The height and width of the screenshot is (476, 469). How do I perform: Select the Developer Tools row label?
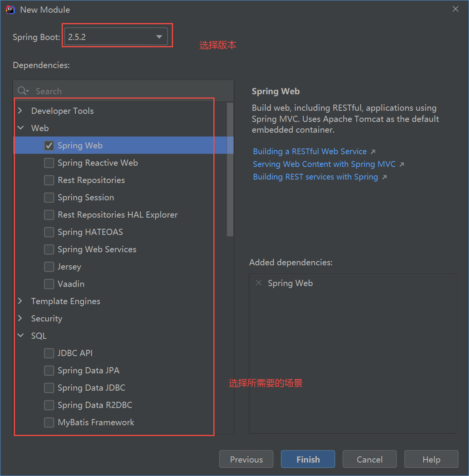[x=62, y=111]
